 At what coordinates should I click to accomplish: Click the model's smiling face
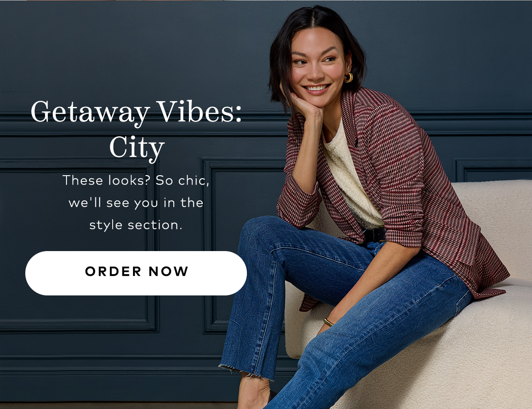point(317,66)
